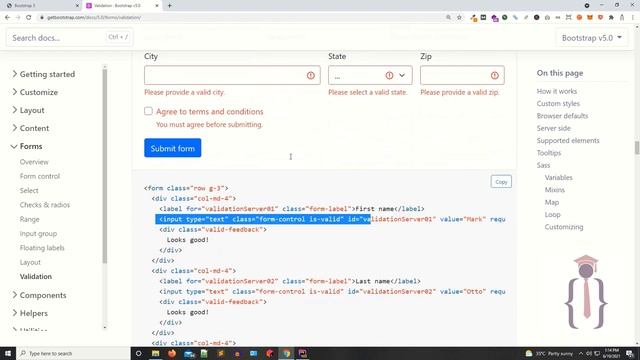Switch to the first Bootstrap browser tab
640x360 pixels.
[x=41, y=6]
